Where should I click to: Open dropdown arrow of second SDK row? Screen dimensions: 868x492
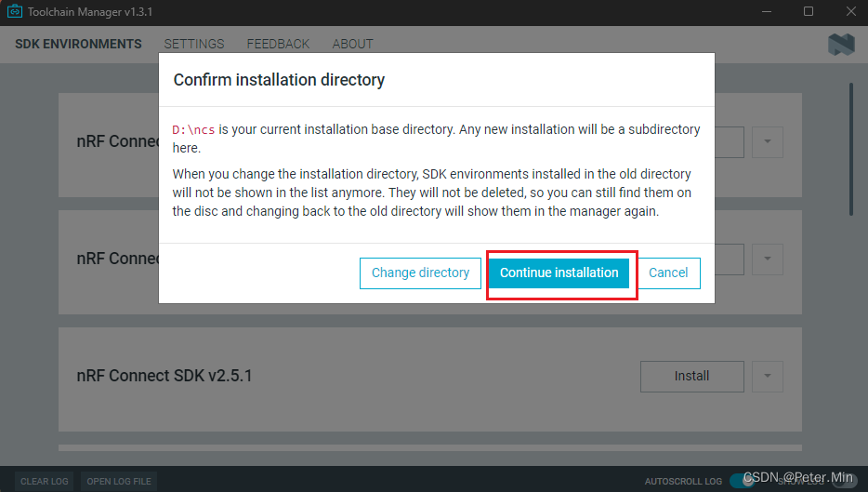click(x=768, y=259)
